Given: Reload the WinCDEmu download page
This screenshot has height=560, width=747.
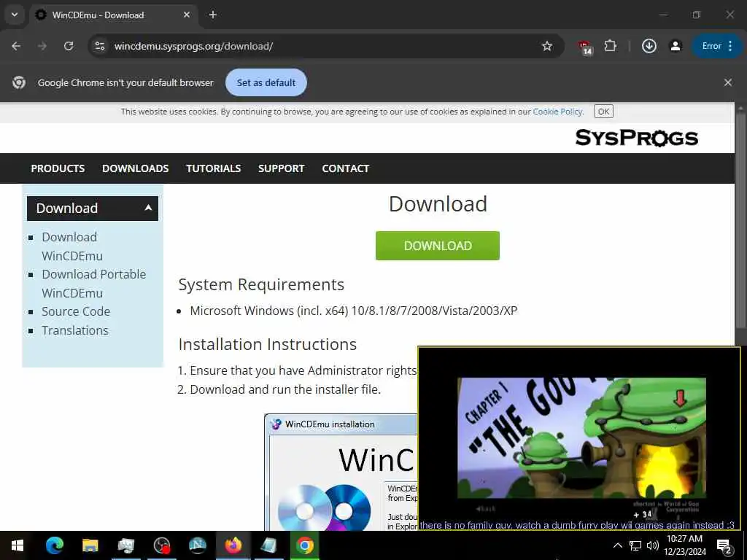Looking at the screenshot, I should (69, 46).
